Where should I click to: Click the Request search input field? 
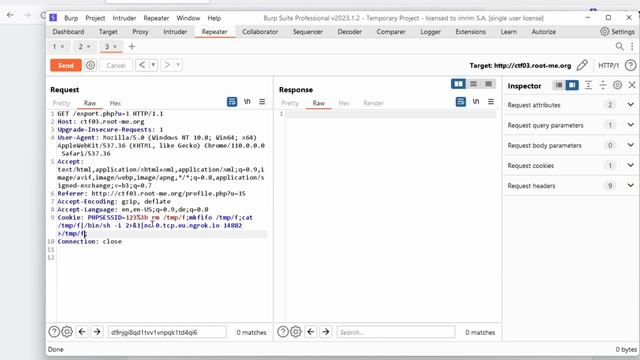click(167, 332)
